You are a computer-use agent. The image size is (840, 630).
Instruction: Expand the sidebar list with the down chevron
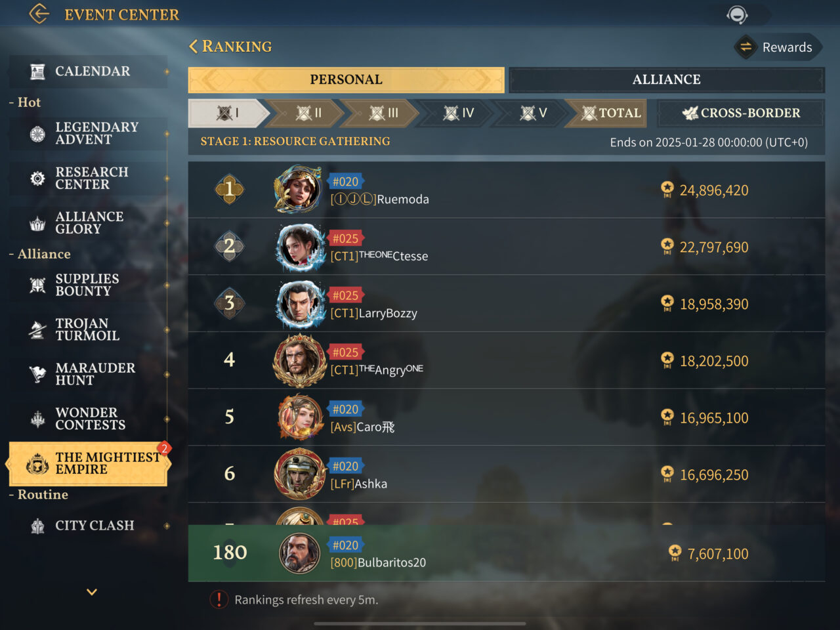(92, 592)
